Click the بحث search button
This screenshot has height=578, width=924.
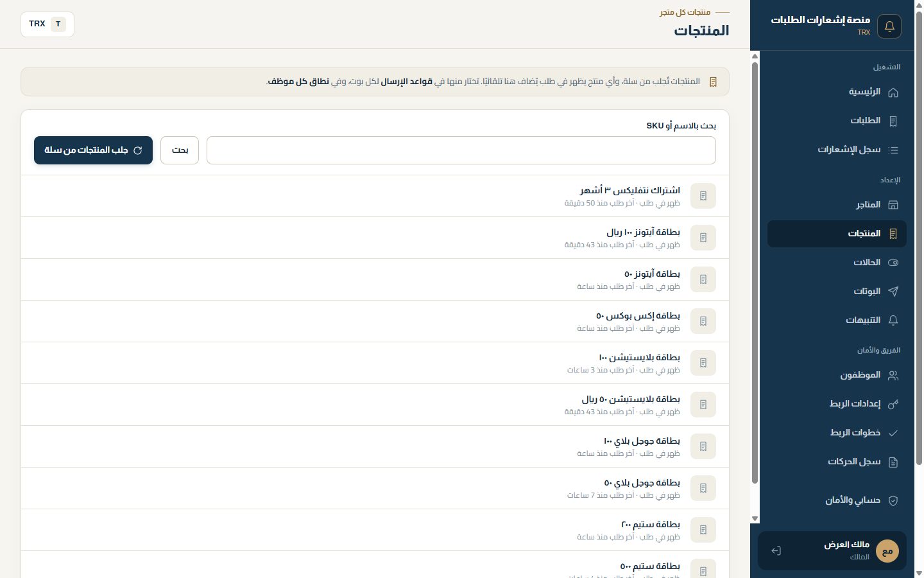coord(180,150)
